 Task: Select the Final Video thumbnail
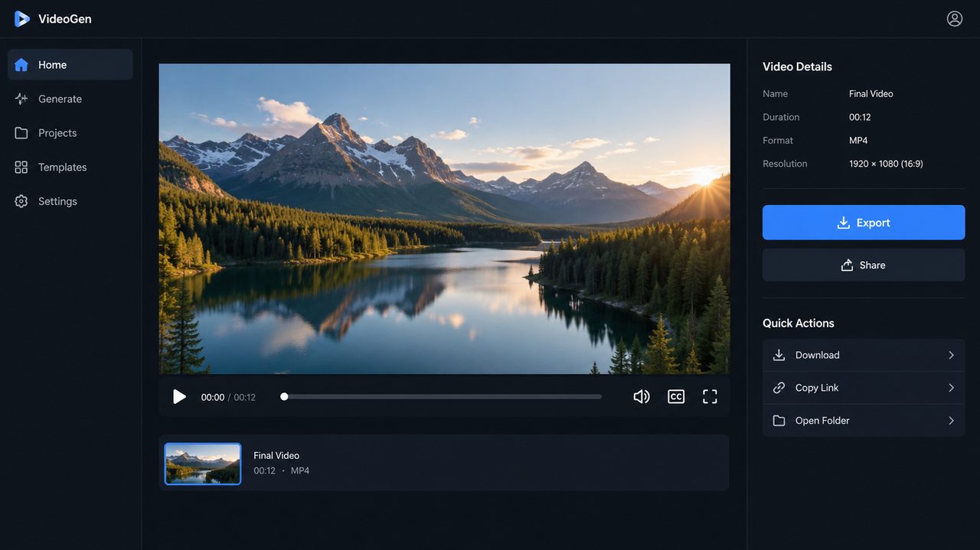pyautogui.click(x=203, y=464)
